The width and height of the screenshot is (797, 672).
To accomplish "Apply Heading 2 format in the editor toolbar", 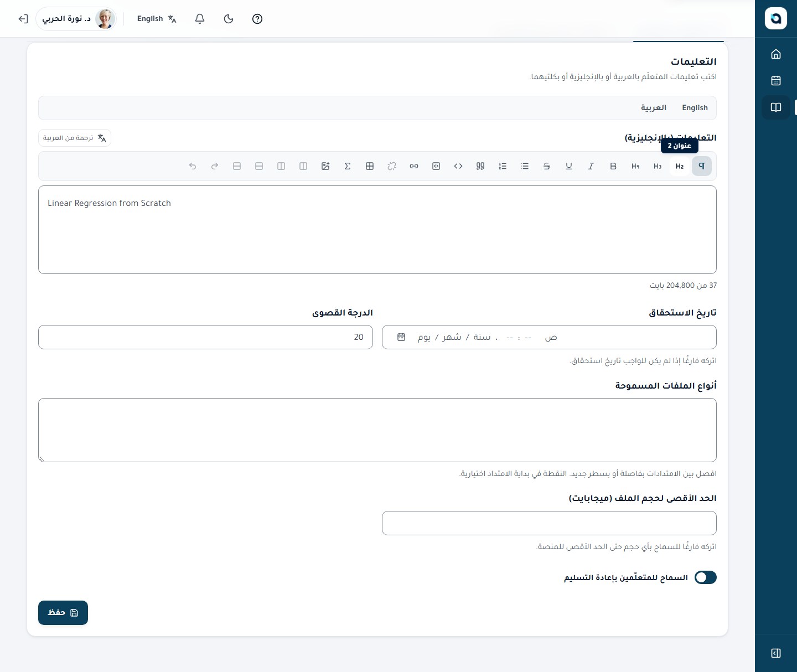I will click(x=680, y=166).
